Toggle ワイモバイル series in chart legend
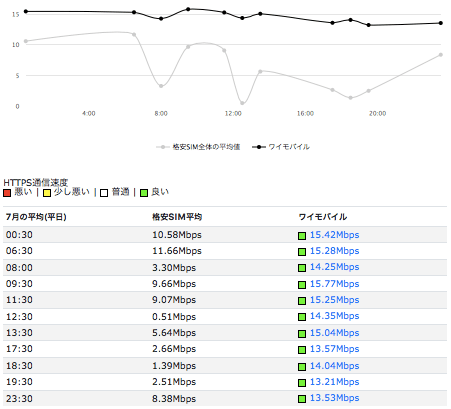 pos(281,147)
